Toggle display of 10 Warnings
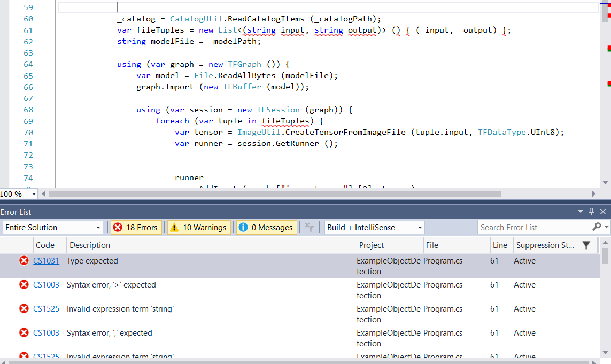 pos(198,227)
